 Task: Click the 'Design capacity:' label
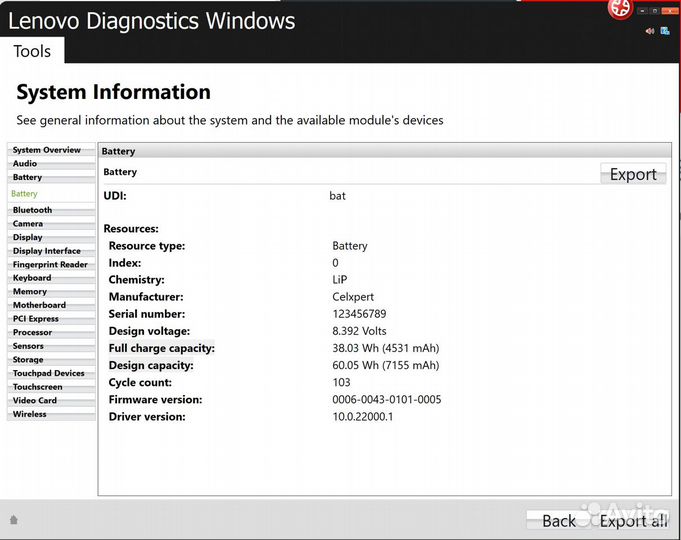(151, 365)
